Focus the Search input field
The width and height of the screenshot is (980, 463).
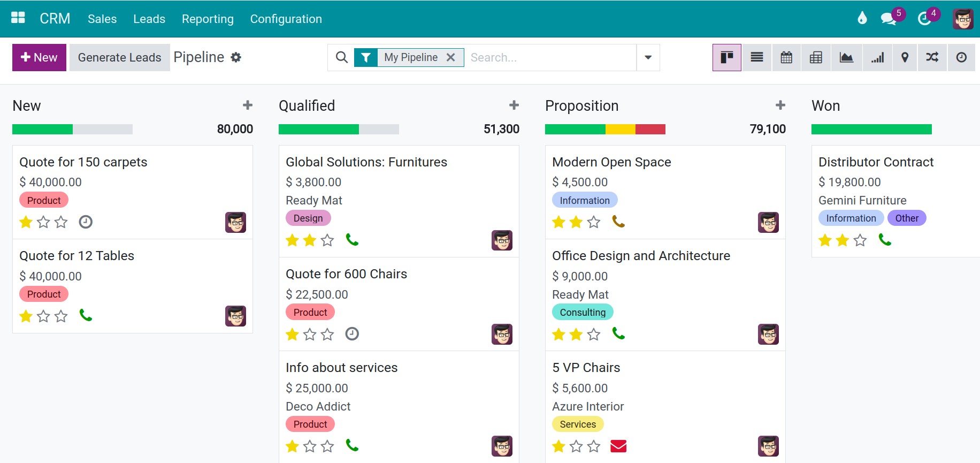point(550,57)
